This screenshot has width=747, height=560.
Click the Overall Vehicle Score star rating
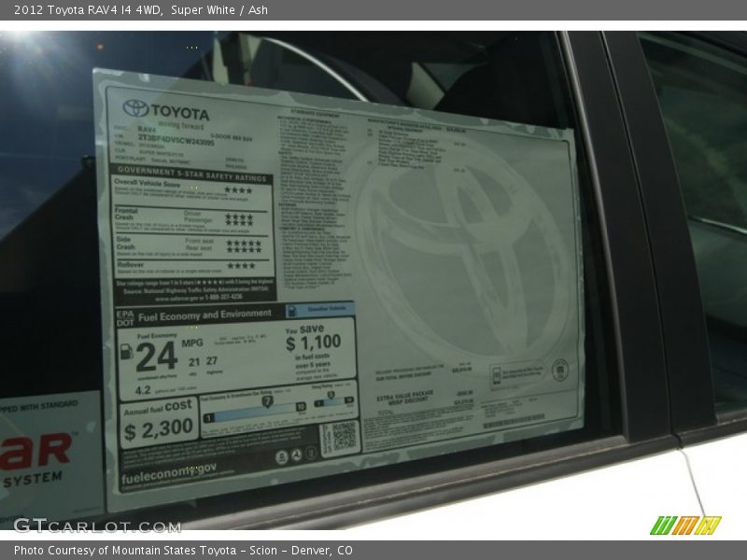[238, 190]
